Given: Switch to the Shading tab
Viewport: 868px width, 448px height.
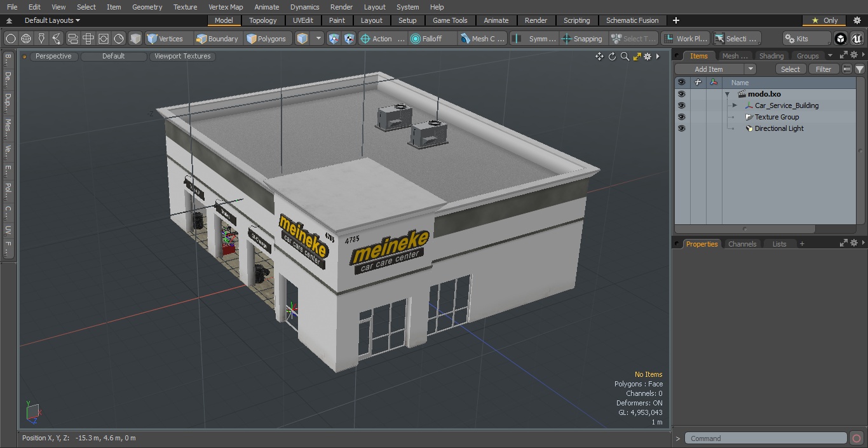Looking at the screenshot, I should click(771, 56).
